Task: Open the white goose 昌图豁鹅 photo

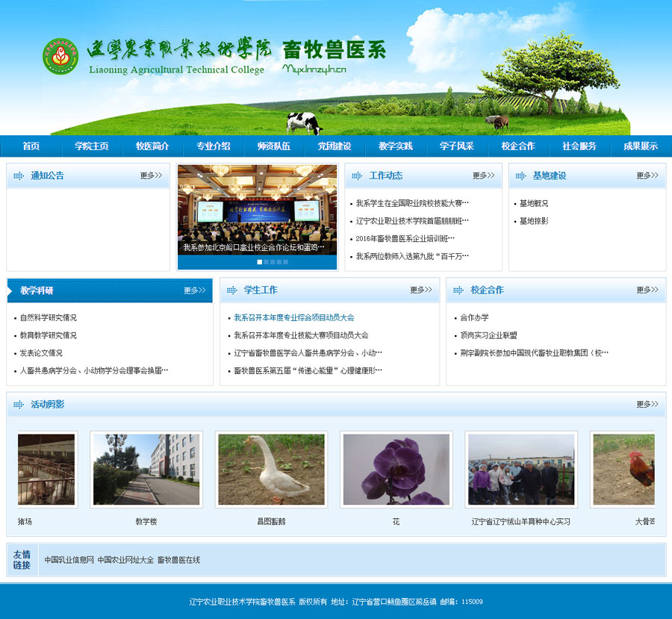Action: (271, 470)
